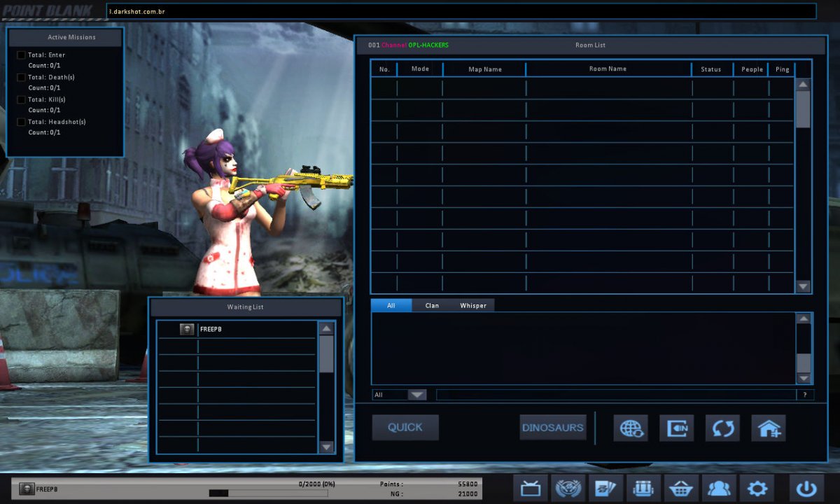
Task: Refresh the room list with arrows icon
Action: (722, 428)
